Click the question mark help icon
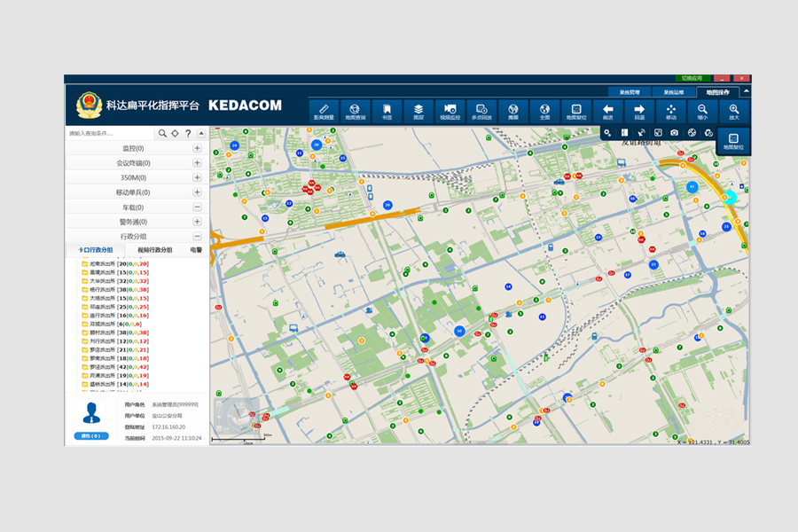 (188, 133)
